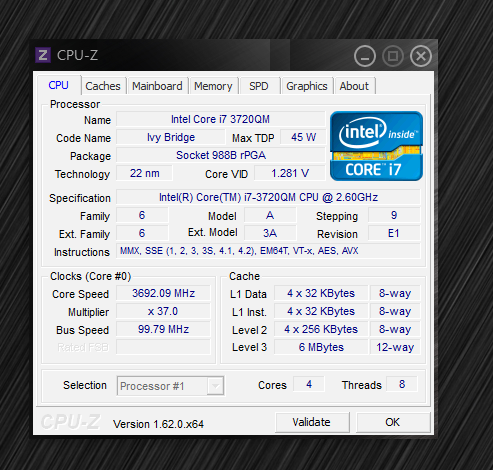Click the Revision value E1

click(394, 233)
